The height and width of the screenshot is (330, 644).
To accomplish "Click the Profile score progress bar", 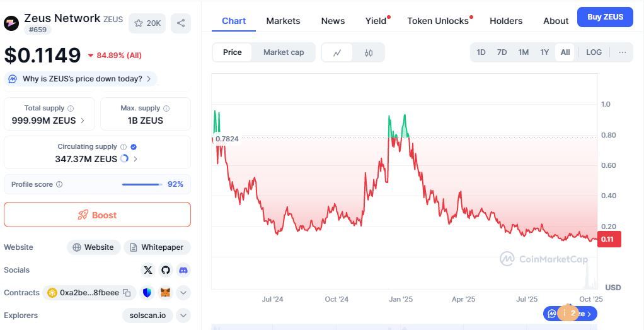I will pos(142,184).
